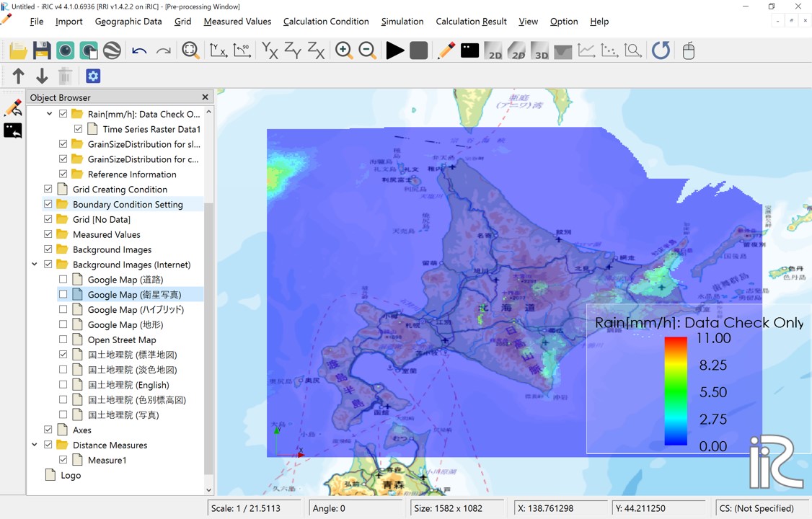Viewport: 812px width, 519px height.
Task: Click the continuous snapshot icon
Action: pyautogui.click(x=89, y=50)
